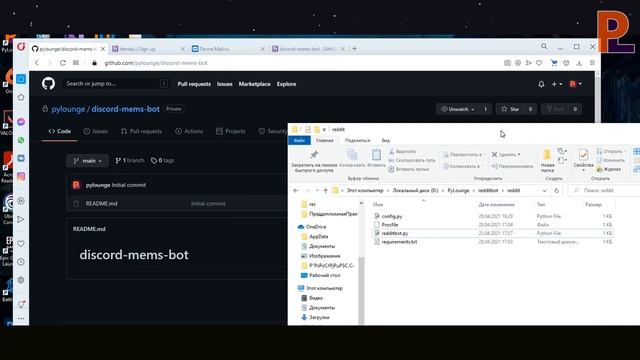Open WhatsApp in Opera sidebar

21,140
